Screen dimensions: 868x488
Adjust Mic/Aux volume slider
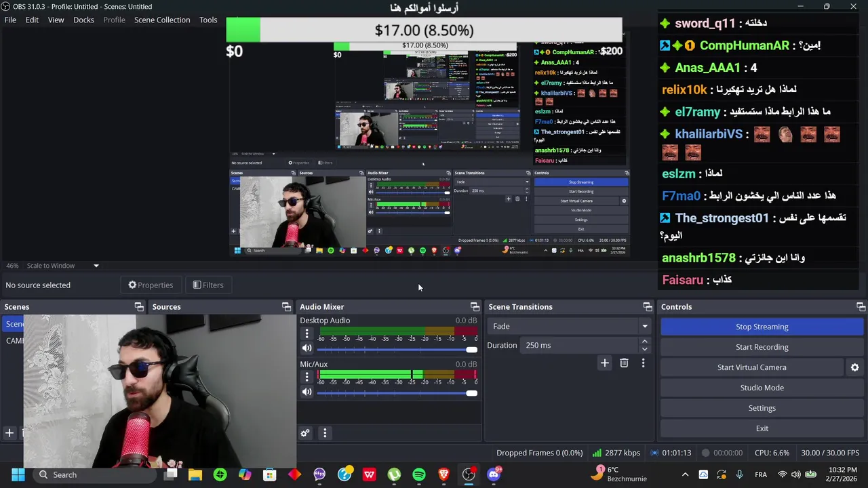click(397, 393)
